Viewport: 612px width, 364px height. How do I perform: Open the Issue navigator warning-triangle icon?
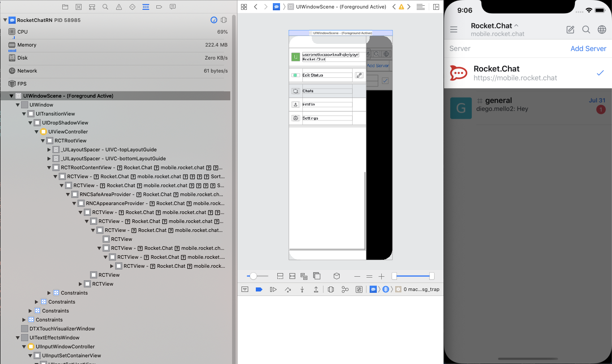[119, 7]
